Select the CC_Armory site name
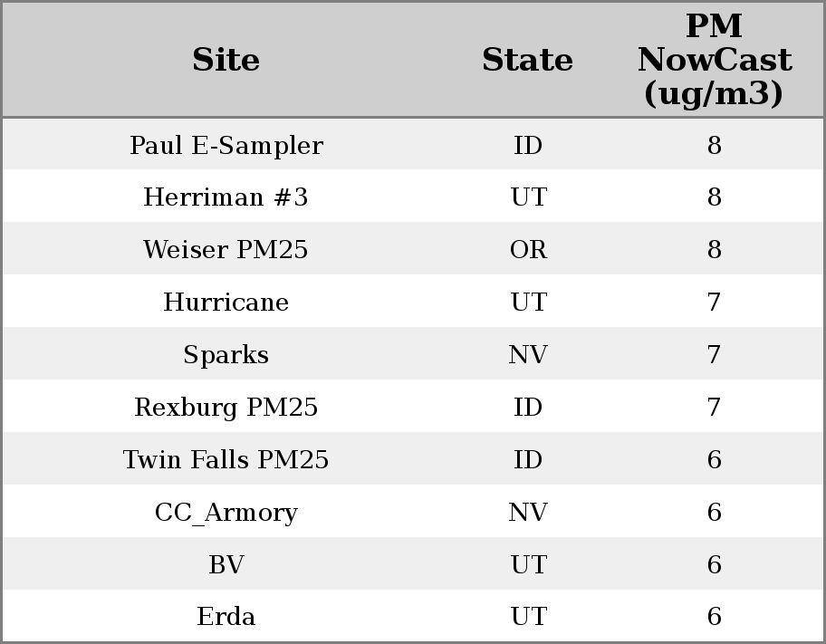This screenshot has width=826, height=644. (x=226, y=513)
